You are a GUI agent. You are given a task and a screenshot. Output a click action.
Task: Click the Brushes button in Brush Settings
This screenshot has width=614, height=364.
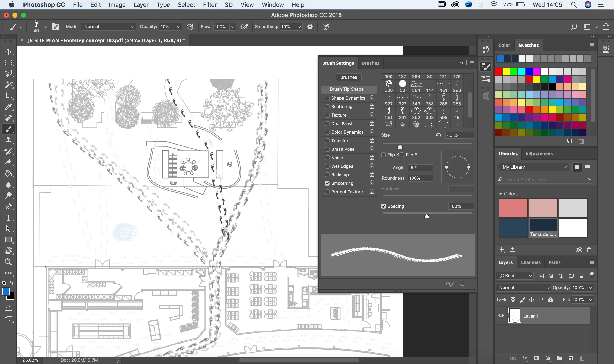(348, 77)
